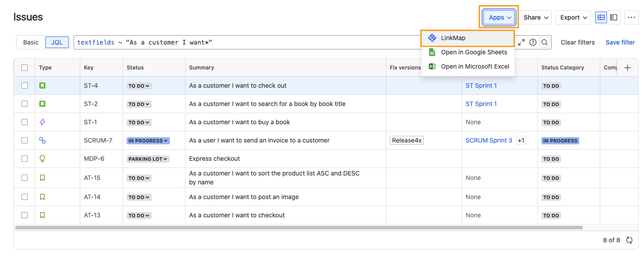Viewport: 644px width, 257px height.
Task: Select the checkbox for SCRUM-7 row
Action: [25, 140]
